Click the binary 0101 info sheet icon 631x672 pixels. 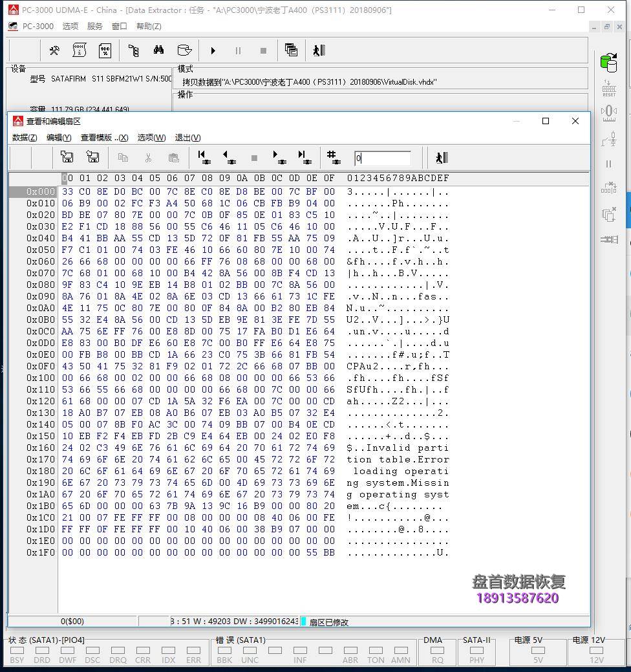[80, 50]
